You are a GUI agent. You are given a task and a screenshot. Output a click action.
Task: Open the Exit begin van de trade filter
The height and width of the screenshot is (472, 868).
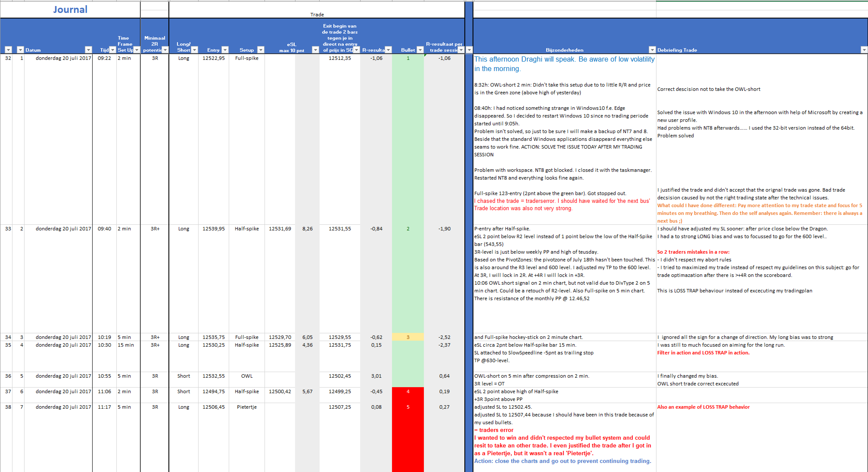pos(356,50)
